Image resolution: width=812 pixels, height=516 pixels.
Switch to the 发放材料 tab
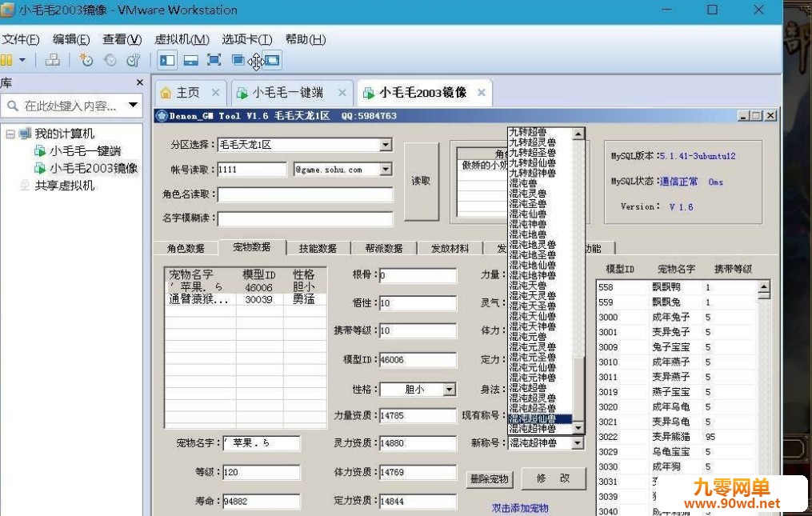click(450, 249)
